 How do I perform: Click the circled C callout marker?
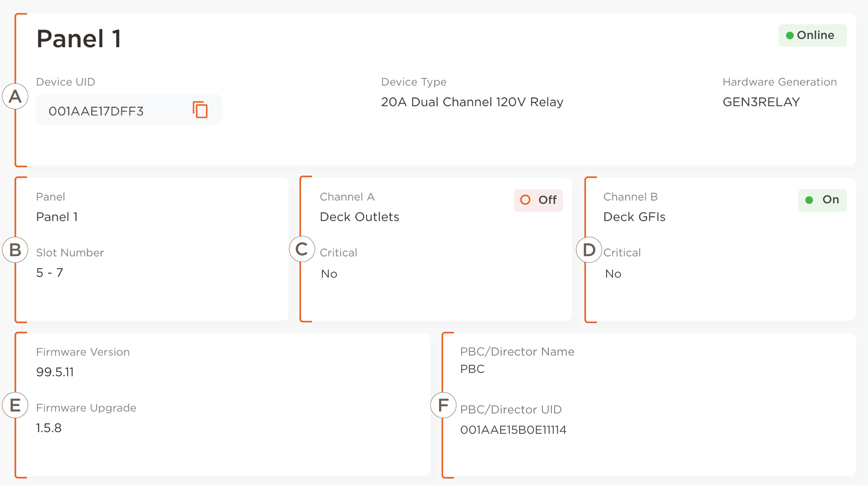tap(302, 249)
